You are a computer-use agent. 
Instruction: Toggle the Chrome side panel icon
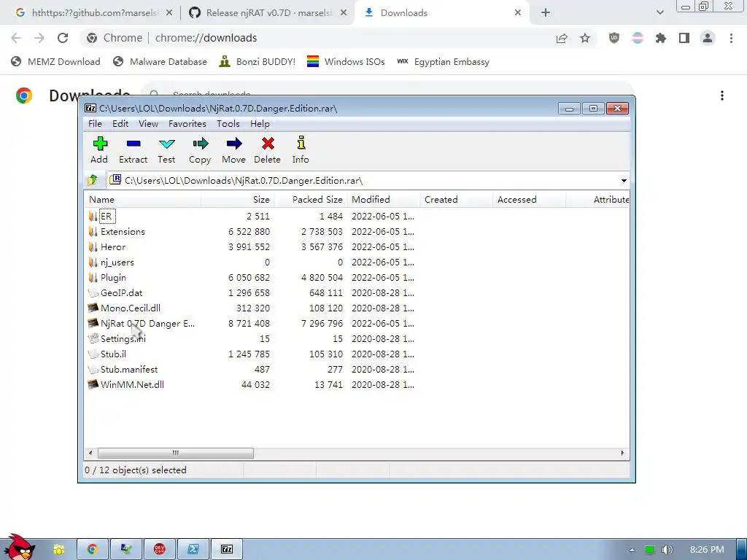684,38
